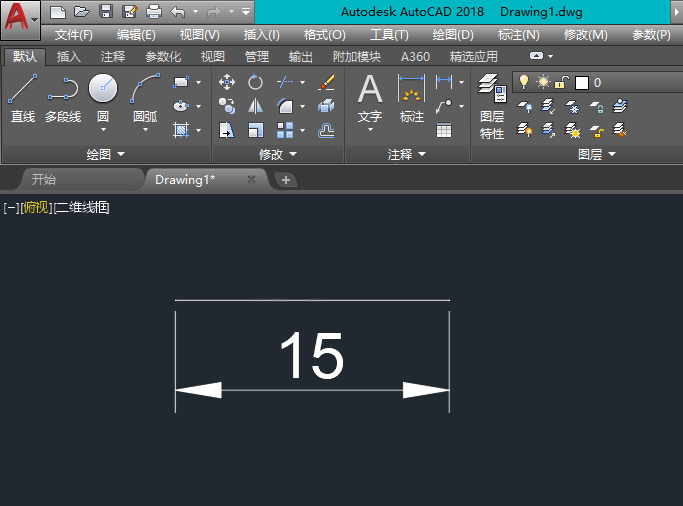
Task: Click the 标注 (Dimension) tool icon
Action: [x=412, y=98]
